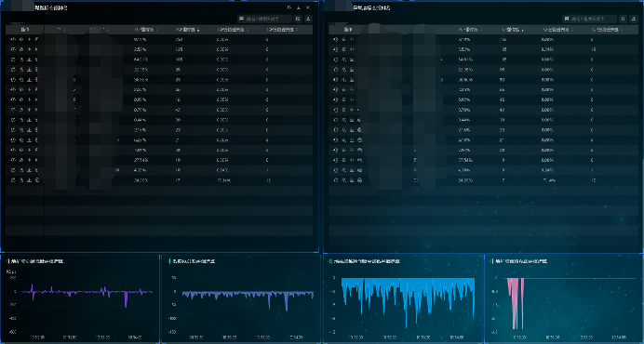Screen dimensions: 644x344
Task: Click third action icon in top row, left table
Action: click(x=29, y=39)
